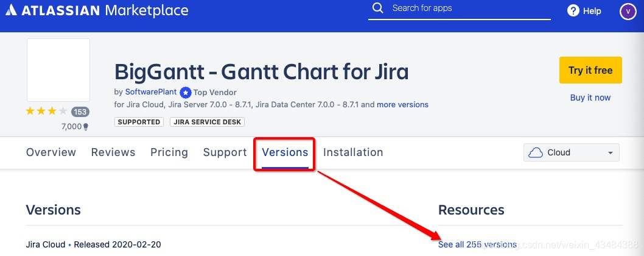Open the more versions link

[402, 105]
